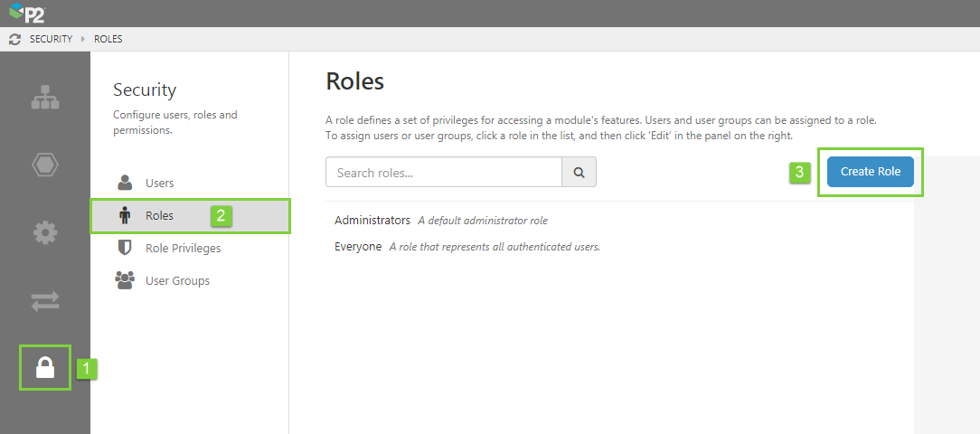Click the SECURITY breadcrumb link

tap(51, 40)
